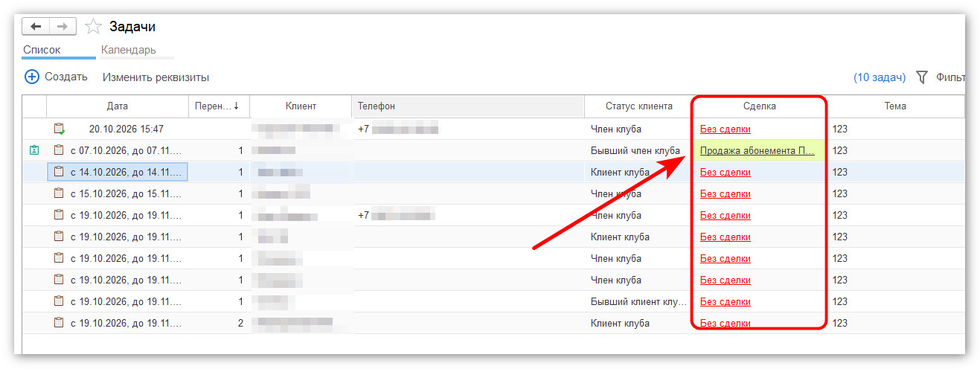This screenshot has width=980, height=369.
Task: Click clipboard icon in с 07.10.2026 row
Action: (x=59, y=150)
